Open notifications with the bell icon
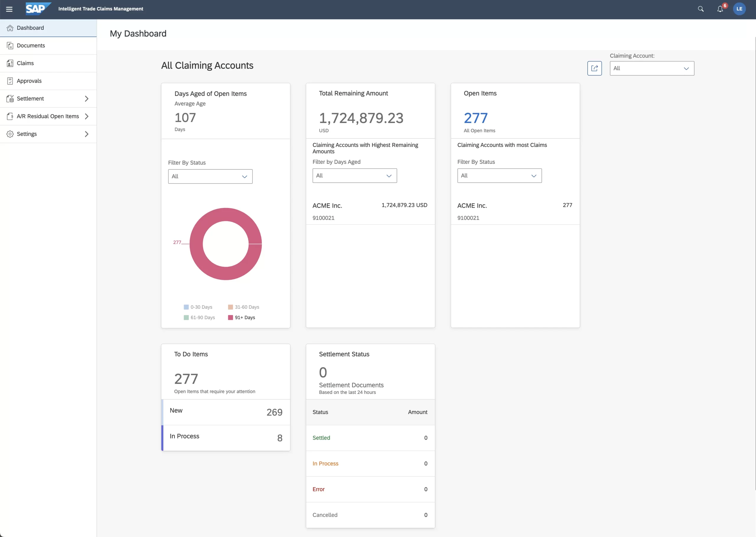 [x=720, y=9]
